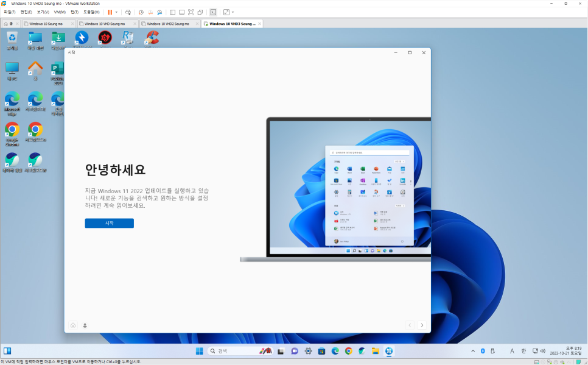Select the green download folder shortcut

coord(58,41)
